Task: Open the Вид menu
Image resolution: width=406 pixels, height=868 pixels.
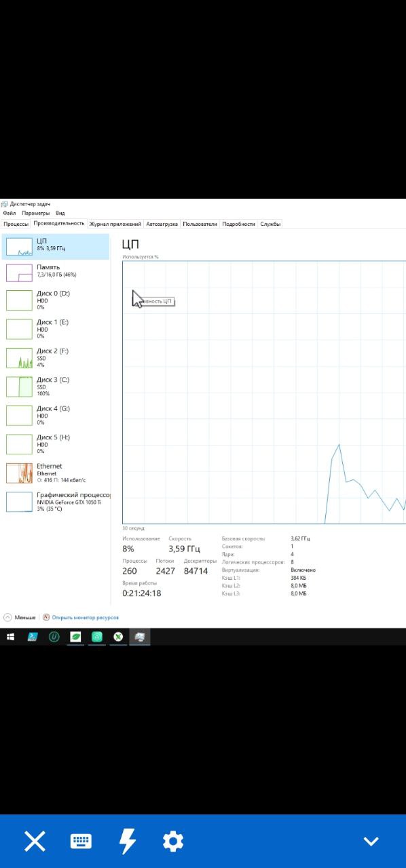Action: 60,213
